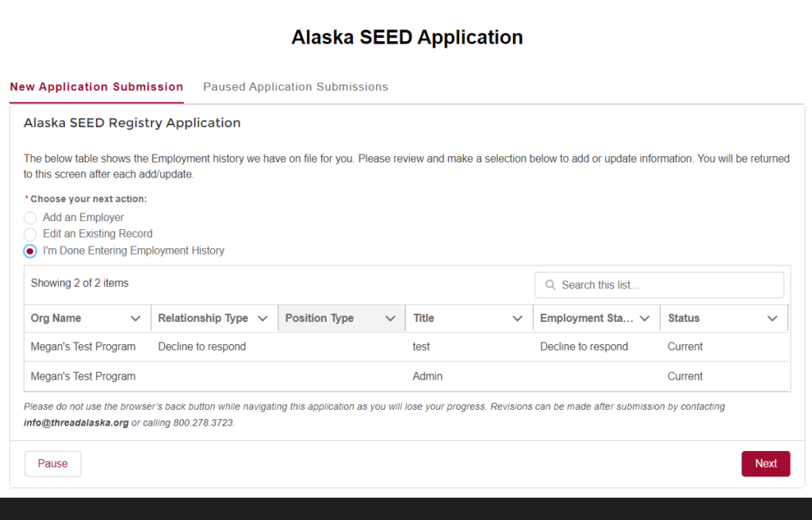Image resolution: width=812 pixels, height=520 pixels.
Task: Select the Add an Employer radio option
Action: tap(30, 218)
